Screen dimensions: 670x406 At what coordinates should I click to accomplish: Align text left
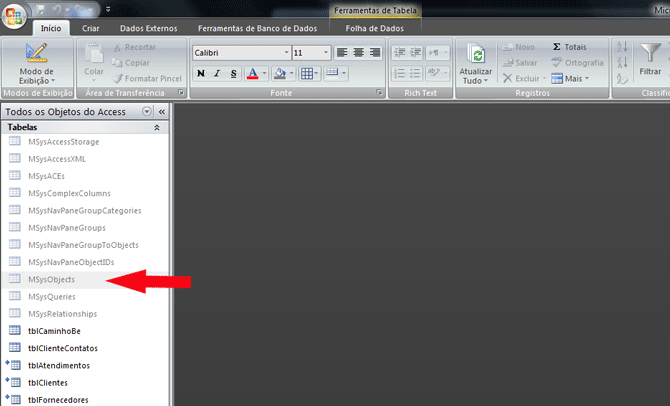tap(342, 53)
